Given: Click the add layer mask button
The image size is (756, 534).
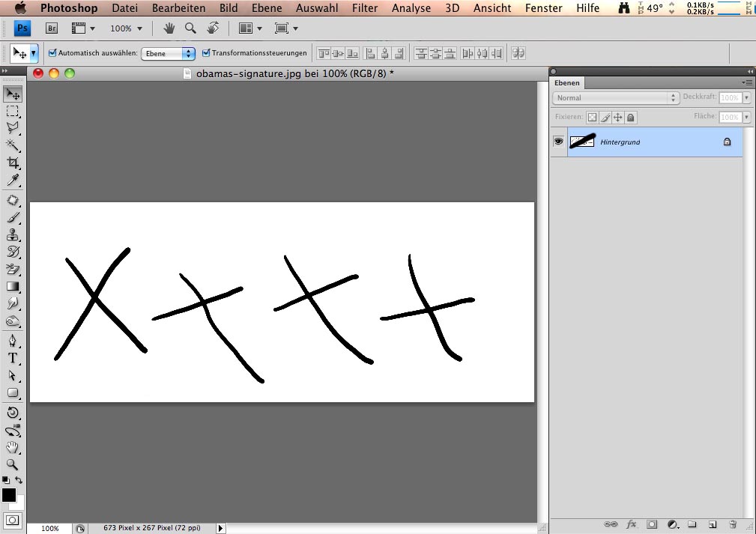Looking at the screenshot, I should point(652,524).
